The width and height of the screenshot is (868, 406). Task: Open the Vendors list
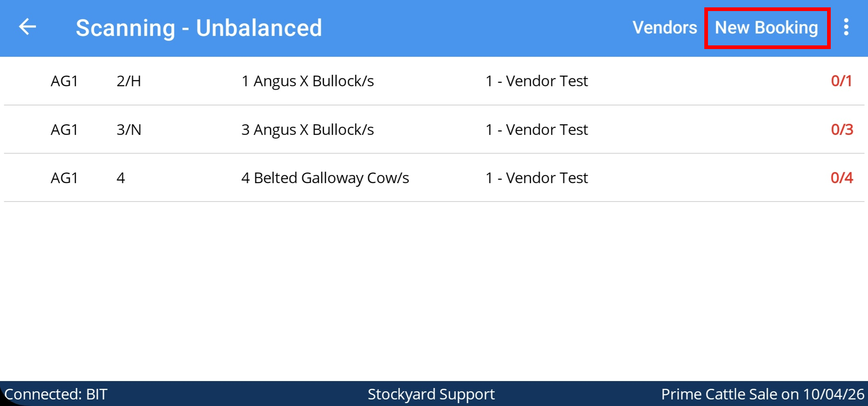click(665, 27)
